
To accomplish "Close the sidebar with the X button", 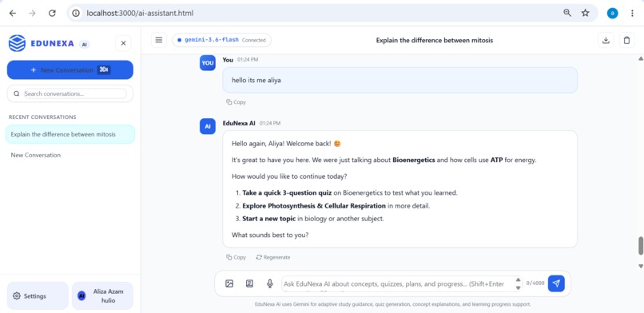I will (123, 43).
